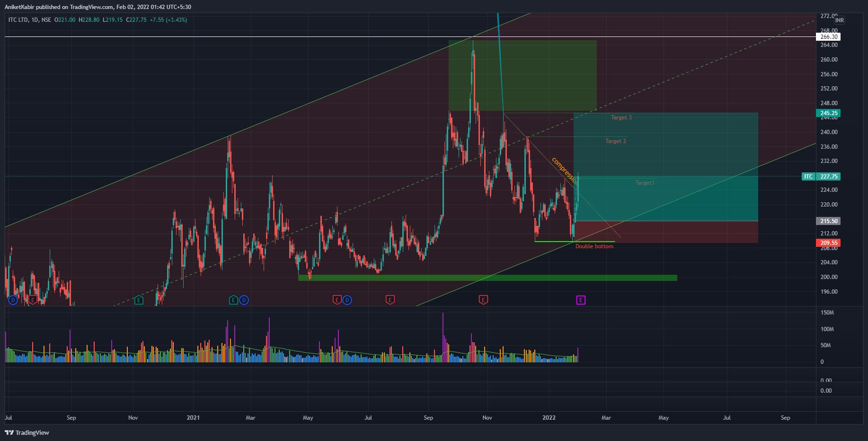This screenshot has width=868, height=441.
Task: Click the 260.00 price axis label
Action: 829,60
